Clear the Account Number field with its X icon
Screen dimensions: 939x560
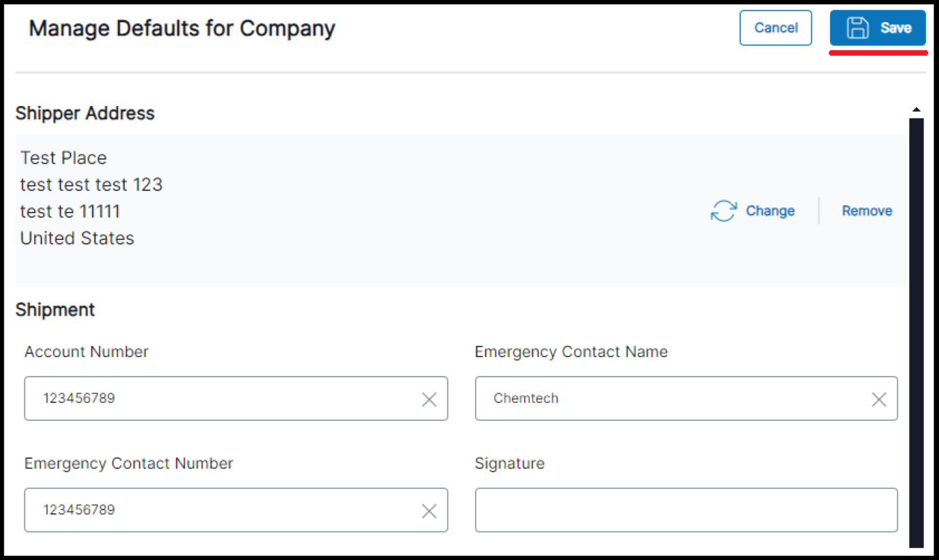tap(428, 398)
